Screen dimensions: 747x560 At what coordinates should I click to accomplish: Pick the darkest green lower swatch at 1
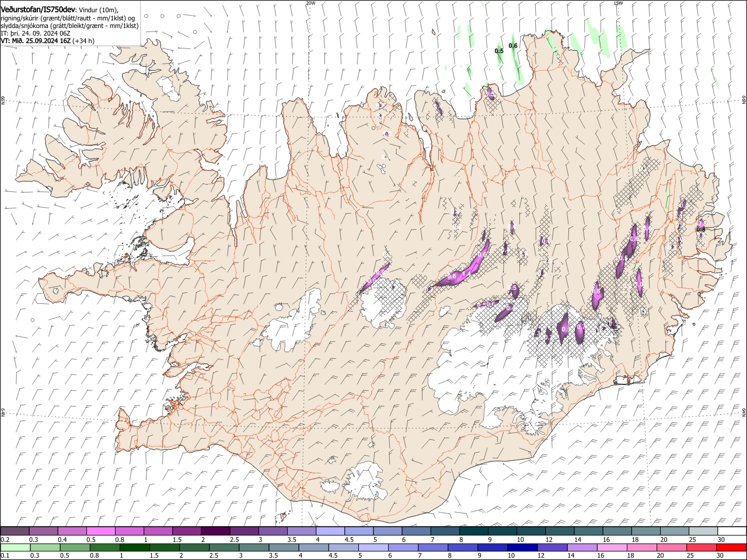(134, 547)
